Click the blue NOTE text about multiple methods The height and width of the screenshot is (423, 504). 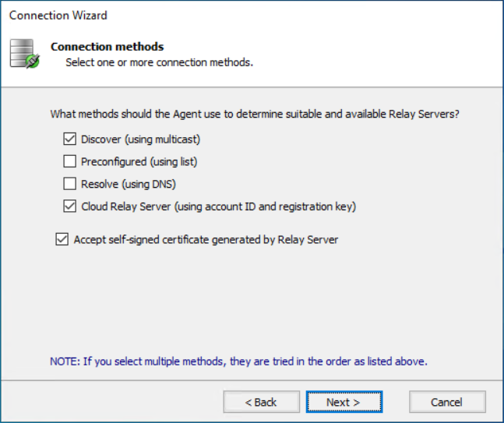tap(239, 361)
